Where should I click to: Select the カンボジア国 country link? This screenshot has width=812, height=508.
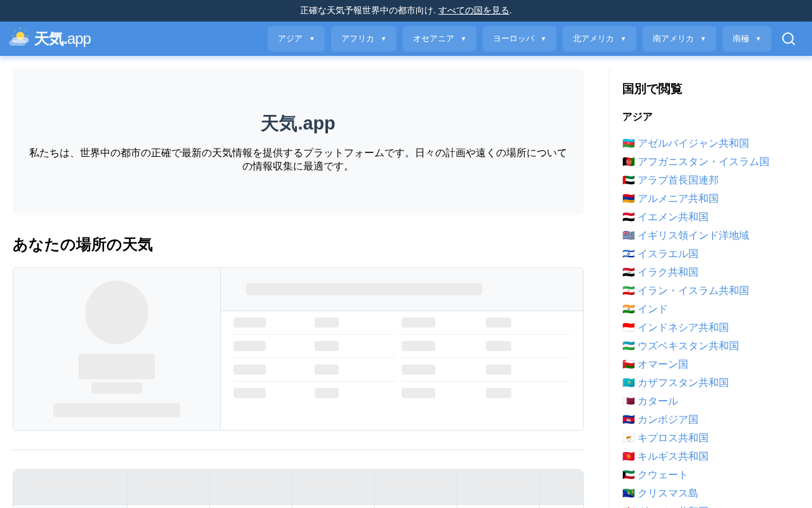(668, 420)
